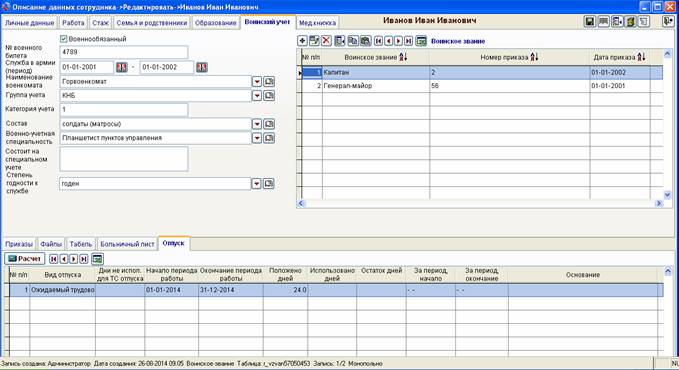Image resolution: width=679 pixels, height=370 pixels.
Task: Expand the Наименование военкомата dropdown
Action: (257, 81)
